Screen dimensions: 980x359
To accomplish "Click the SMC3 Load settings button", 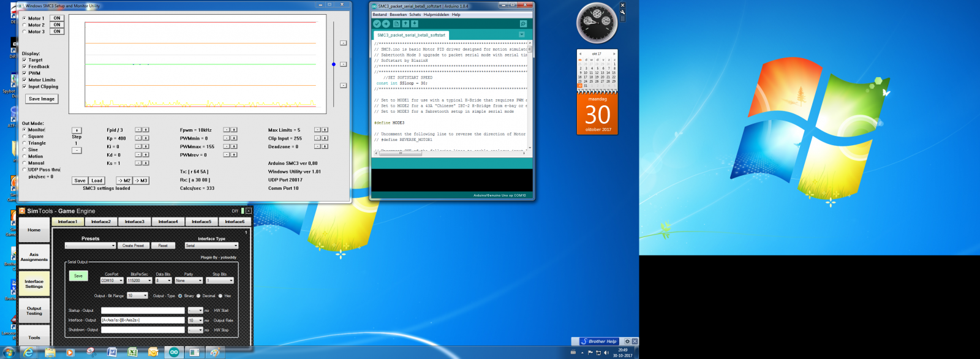I will [x=97, y=181].
